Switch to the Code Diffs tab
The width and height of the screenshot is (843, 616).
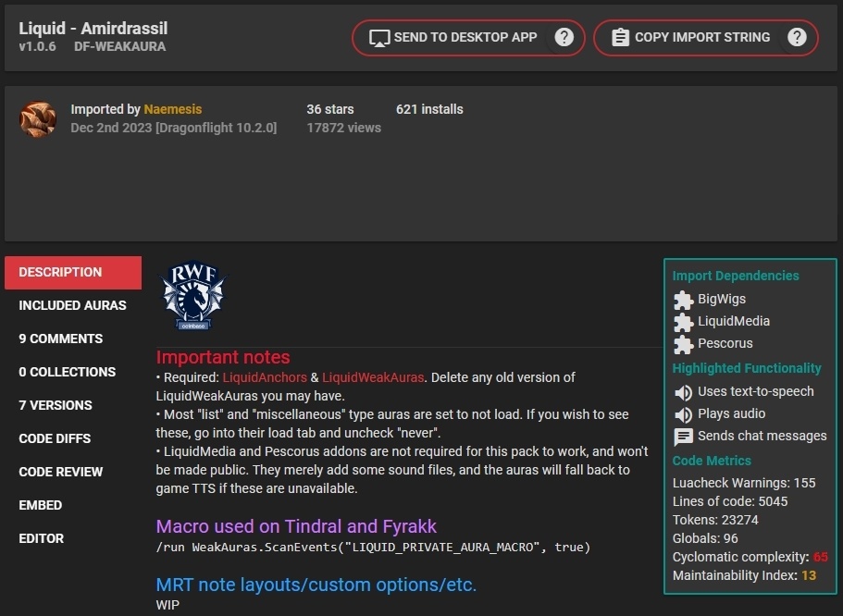(73, 438)
